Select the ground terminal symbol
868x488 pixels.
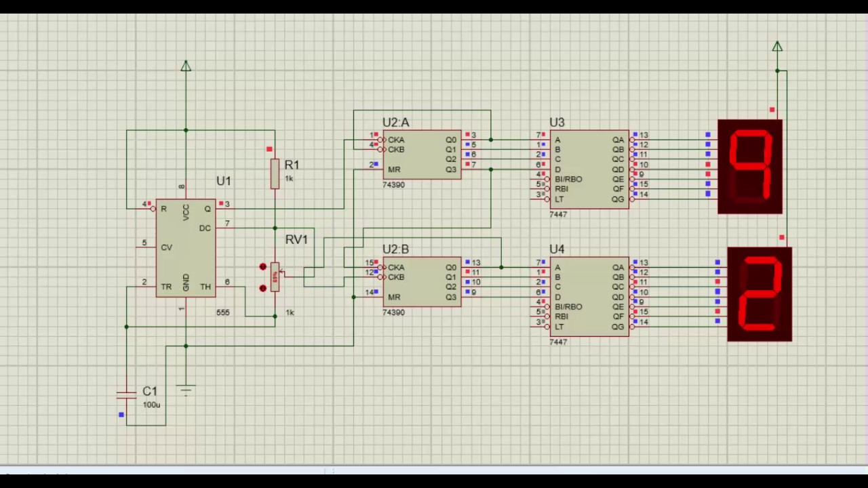(x=186, y=390)
